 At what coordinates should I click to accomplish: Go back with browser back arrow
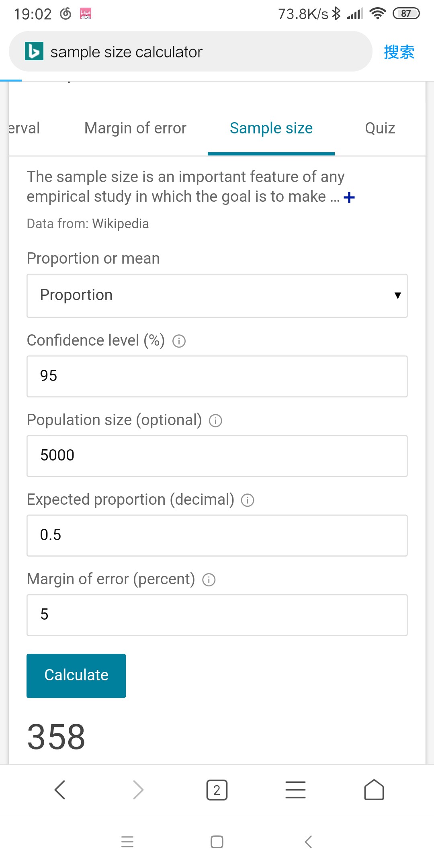pyautogui.click(x=60, y=790)
